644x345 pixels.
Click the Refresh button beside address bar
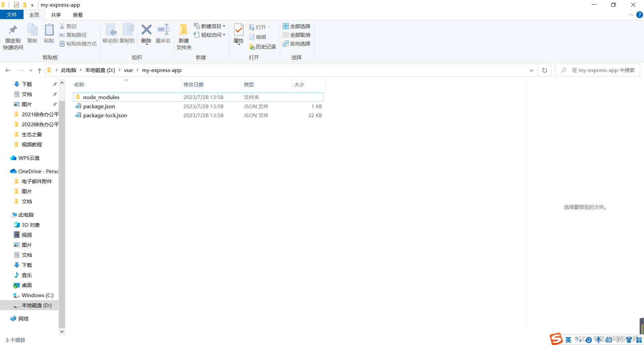click(x=545, y=70)
